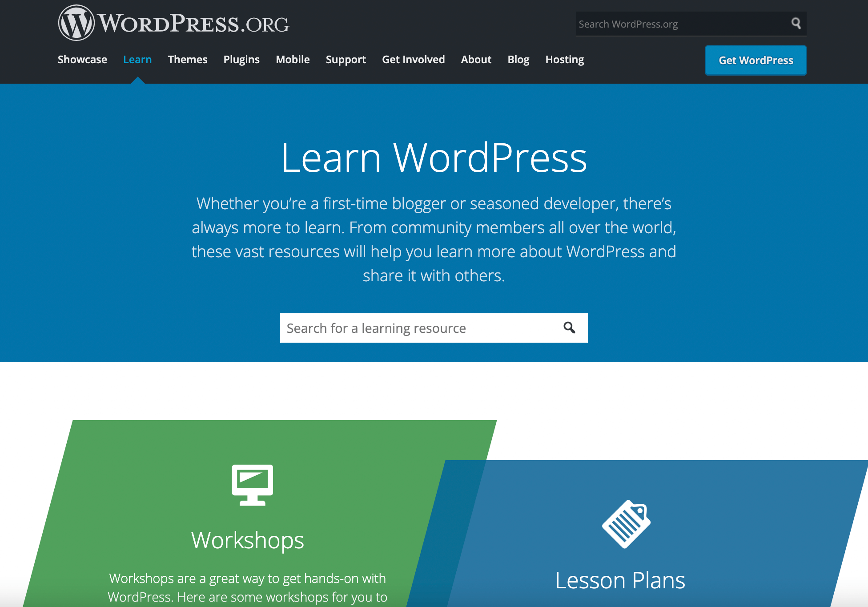Click the Hosting navigation item
This screenshot has width=868, height=607.
click(565, 59)
